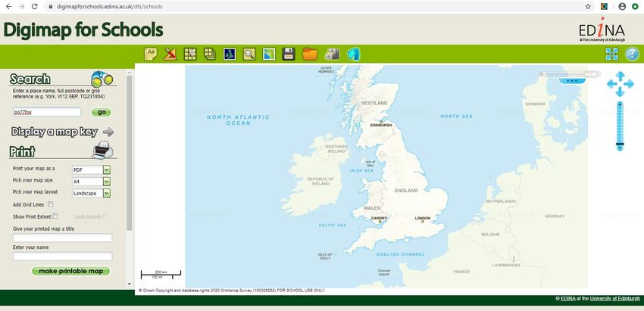The height and width of the screenshot is (311, 644).
Task: Click the Enter your name field
Action: click(x=62, y=257)
